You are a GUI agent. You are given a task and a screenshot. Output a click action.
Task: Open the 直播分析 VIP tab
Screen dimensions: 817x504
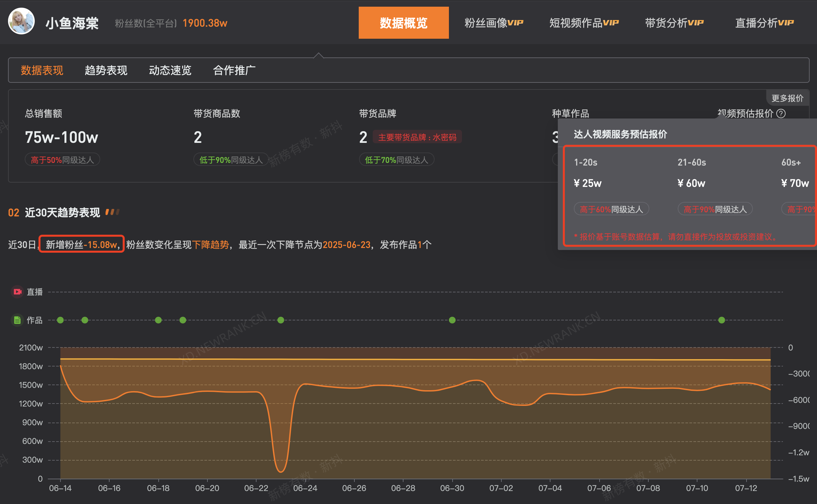click(764, 23)
